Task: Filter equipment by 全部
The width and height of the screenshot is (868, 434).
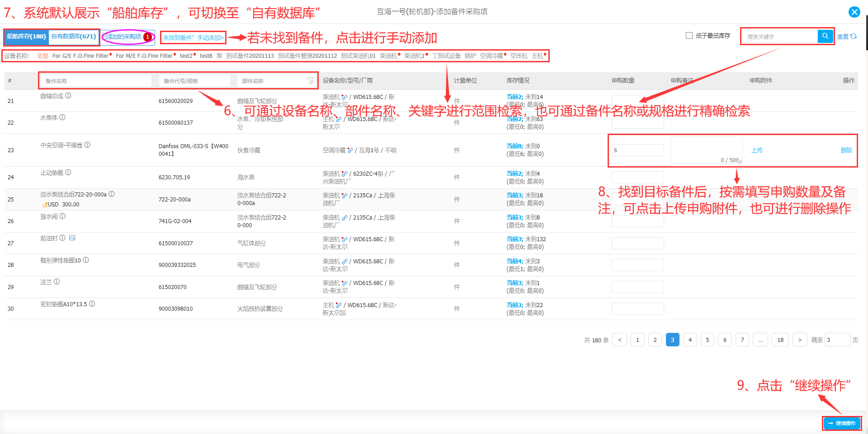Action: 42,56
